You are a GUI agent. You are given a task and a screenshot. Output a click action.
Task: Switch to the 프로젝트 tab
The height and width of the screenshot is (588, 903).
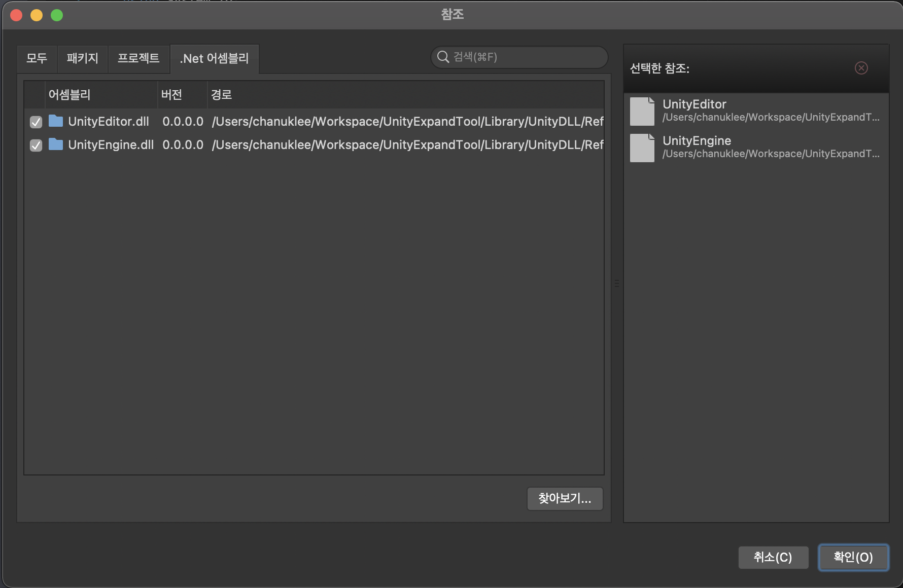click(138, 58)
